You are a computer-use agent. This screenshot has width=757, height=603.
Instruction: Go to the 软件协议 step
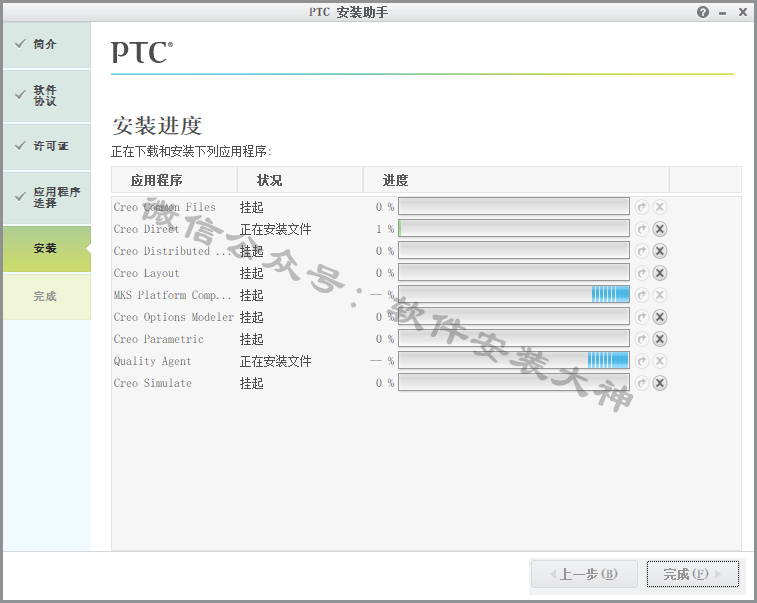[x=47, y=96]
